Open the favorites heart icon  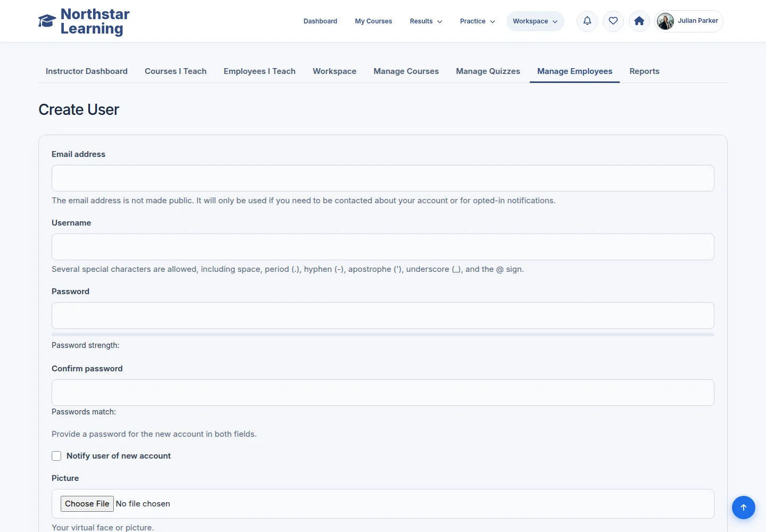pyautogui.click(x=613, y=21)
